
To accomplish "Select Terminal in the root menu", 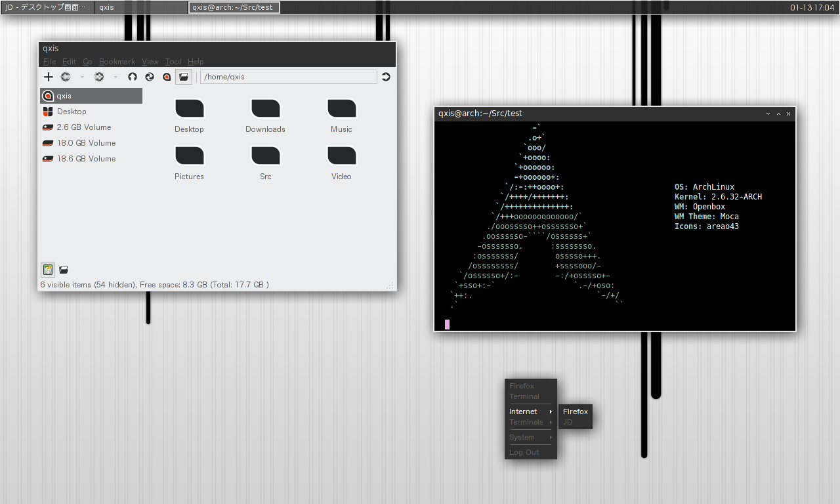I will [x=531, y=396].
